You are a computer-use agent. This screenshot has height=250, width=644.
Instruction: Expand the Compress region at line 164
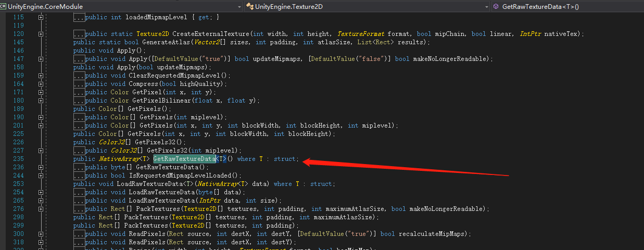pos(41,84)
